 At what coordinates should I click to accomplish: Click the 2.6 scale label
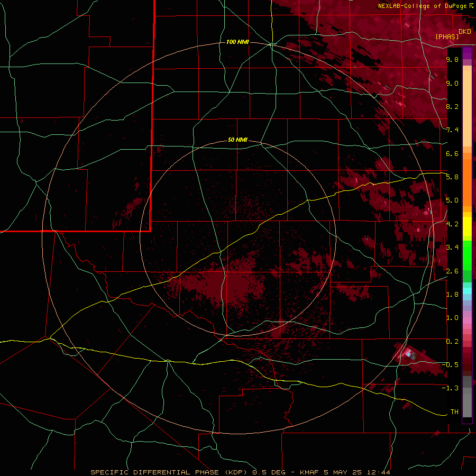452,271
